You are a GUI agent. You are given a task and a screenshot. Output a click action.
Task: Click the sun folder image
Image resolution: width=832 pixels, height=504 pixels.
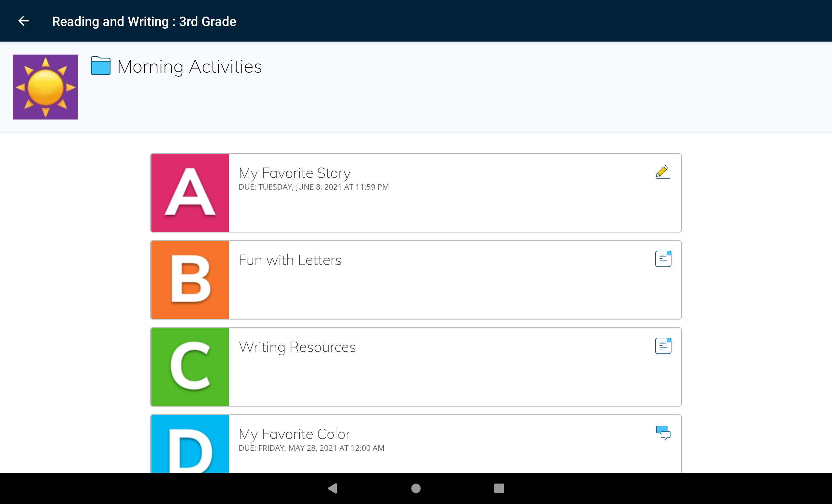tap(45, 87)
